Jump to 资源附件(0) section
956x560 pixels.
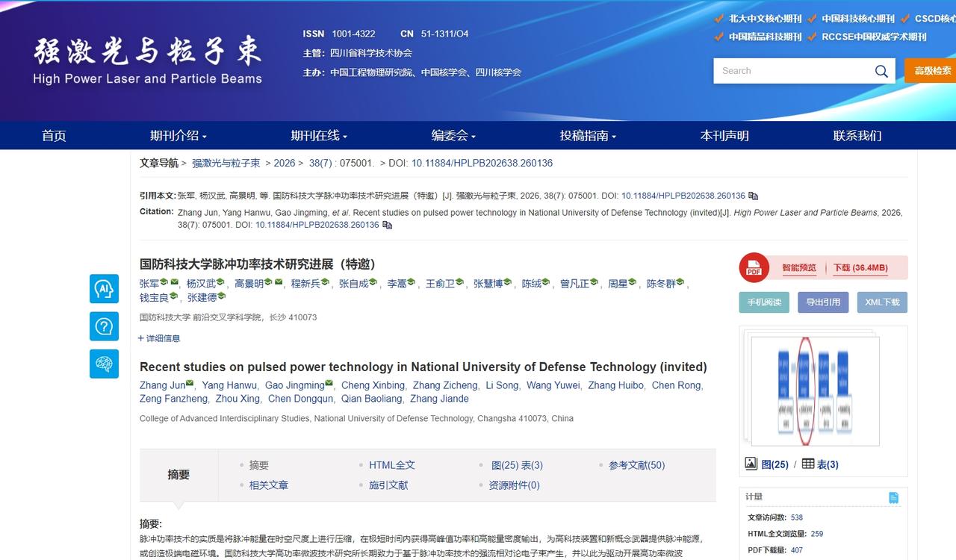click(514, 485)
